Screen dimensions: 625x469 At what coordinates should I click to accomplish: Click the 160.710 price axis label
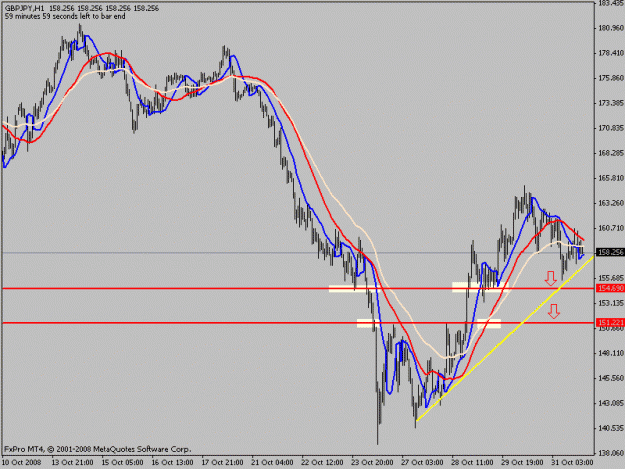point(611,228)
